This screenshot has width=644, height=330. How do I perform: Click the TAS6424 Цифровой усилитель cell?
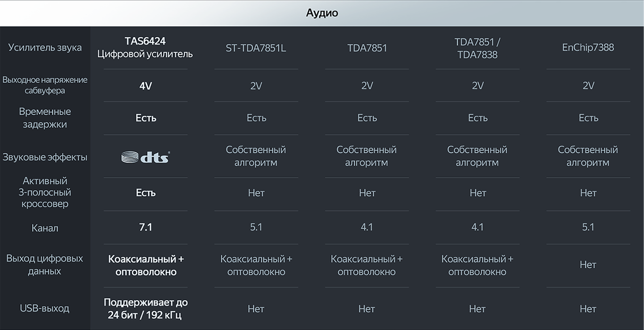point(145,48)
